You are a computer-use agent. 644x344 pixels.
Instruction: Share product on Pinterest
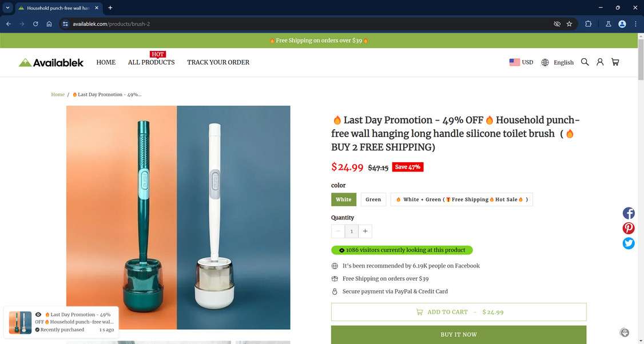629,228
